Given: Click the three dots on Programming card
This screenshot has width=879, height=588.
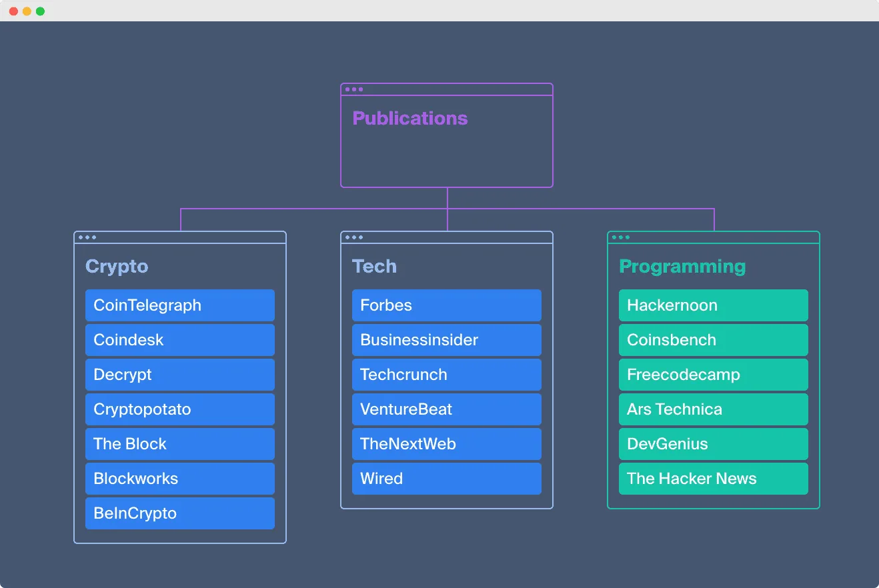Looking at the screenshot, I should pos(621,237).
